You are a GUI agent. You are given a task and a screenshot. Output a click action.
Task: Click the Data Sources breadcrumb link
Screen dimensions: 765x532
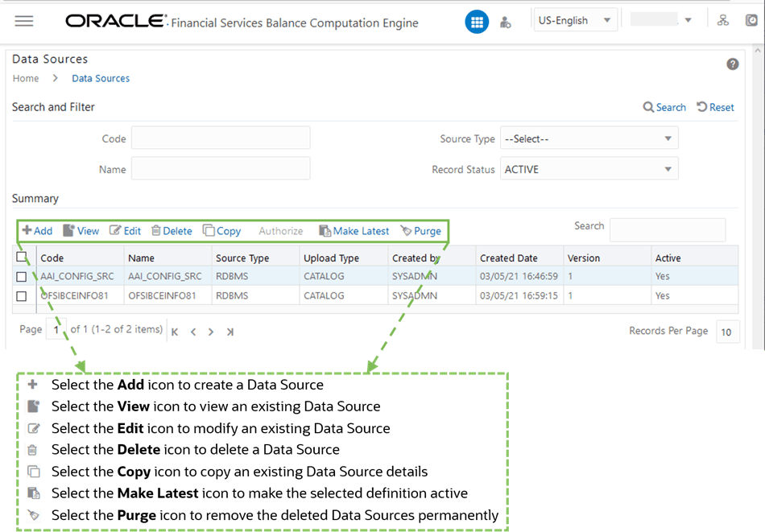coord(101,79)
